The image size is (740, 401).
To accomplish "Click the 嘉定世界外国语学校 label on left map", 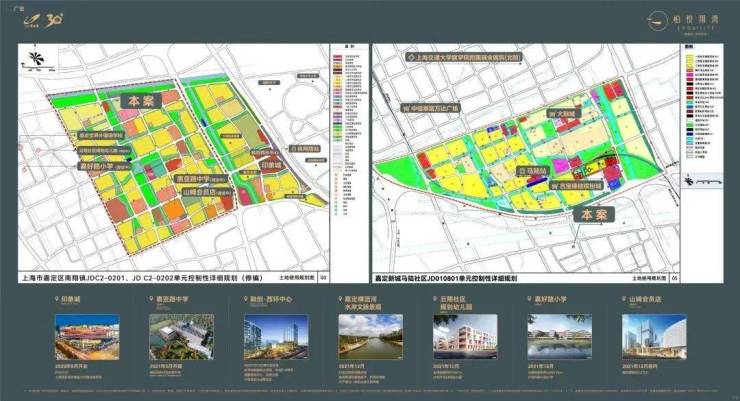I will click(x=101, y=135).
